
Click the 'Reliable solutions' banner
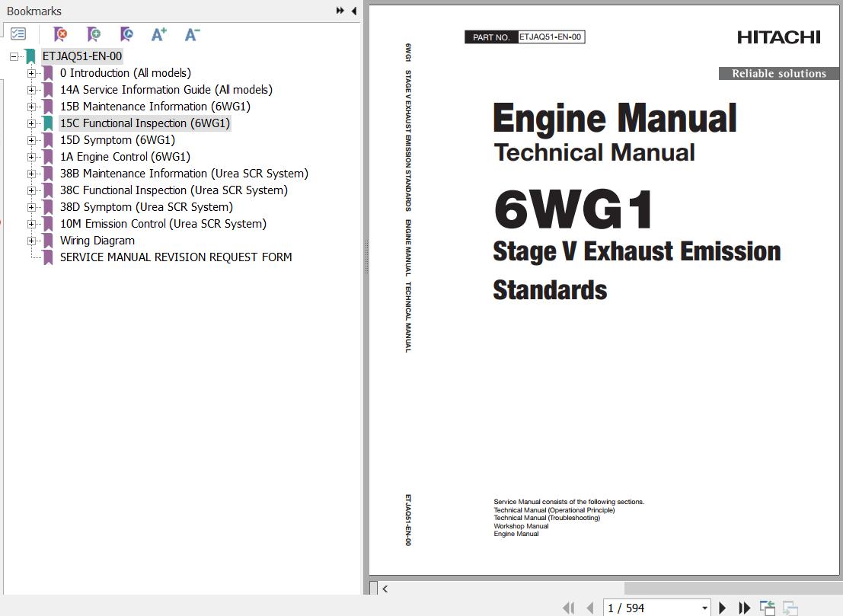[x=779, y=74]
